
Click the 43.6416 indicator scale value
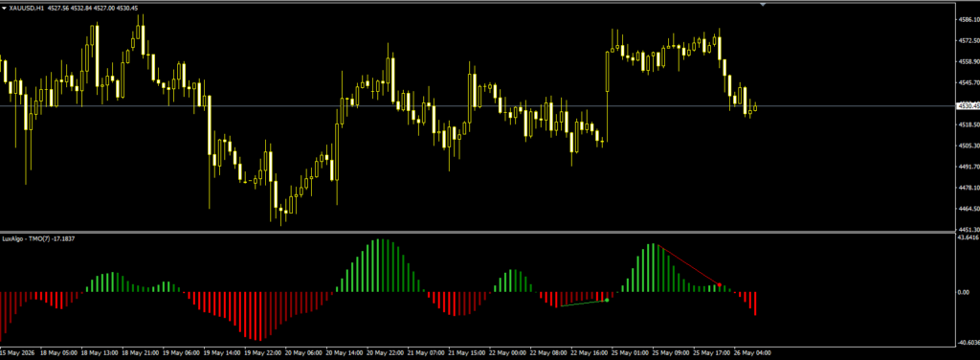(968, 237)
